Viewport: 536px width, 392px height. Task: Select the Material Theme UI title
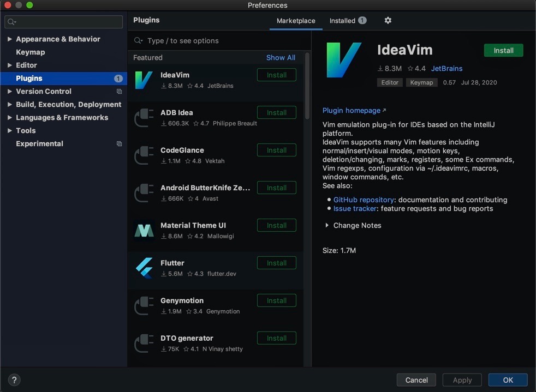193,225
